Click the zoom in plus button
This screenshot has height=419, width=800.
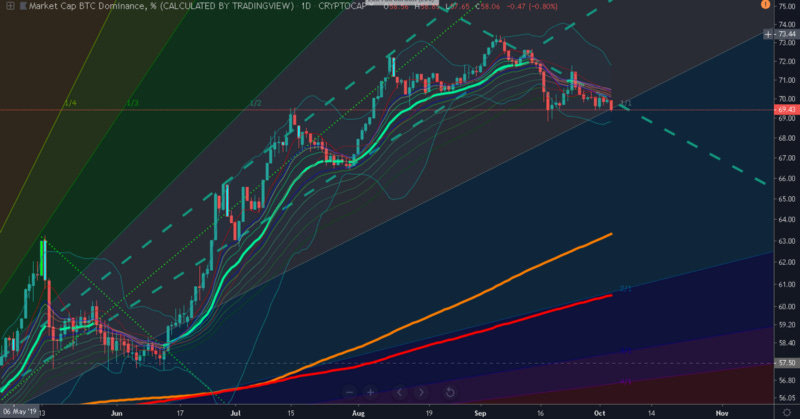click(x=370, y=392)
